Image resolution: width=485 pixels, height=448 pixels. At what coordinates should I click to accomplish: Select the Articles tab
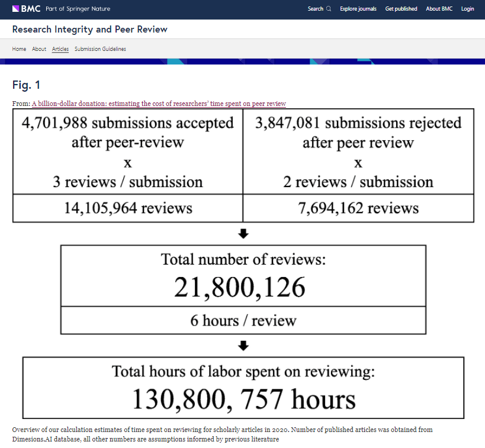click(60, 49)
